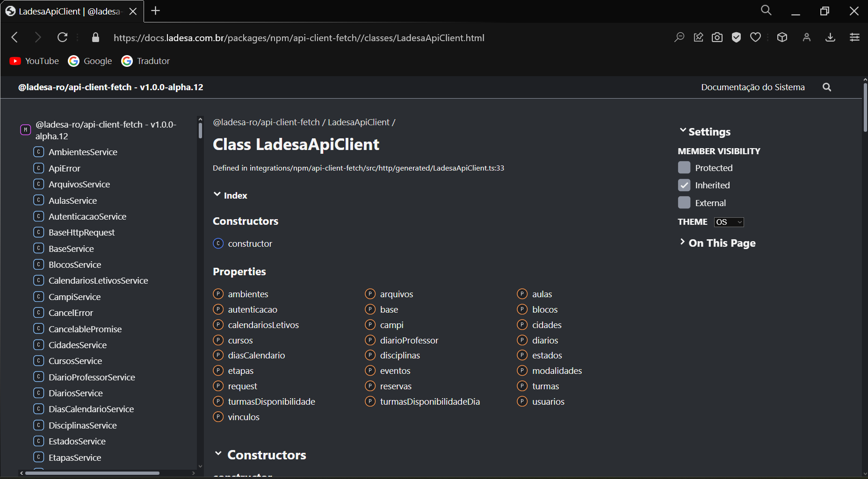The width and height of the screenshot is (868, 479).
Task: Jump to calendariosLetivos property
Action: click(256, 325)
